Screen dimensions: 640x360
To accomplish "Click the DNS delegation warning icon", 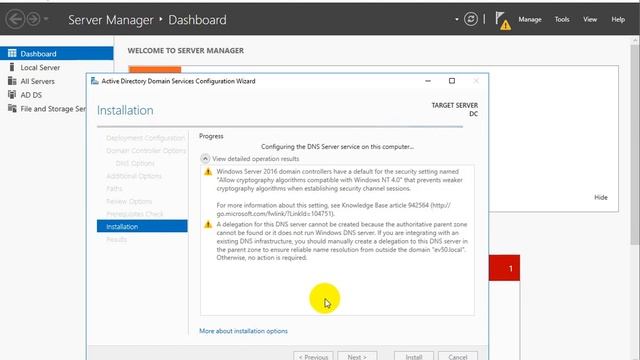I will coord(208,224).
